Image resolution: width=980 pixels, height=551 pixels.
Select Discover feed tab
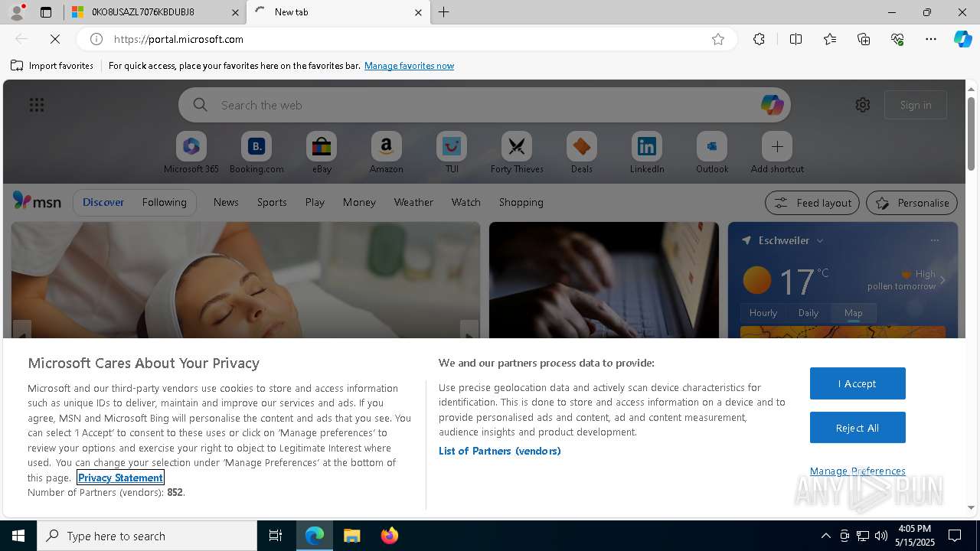point(103,202)
